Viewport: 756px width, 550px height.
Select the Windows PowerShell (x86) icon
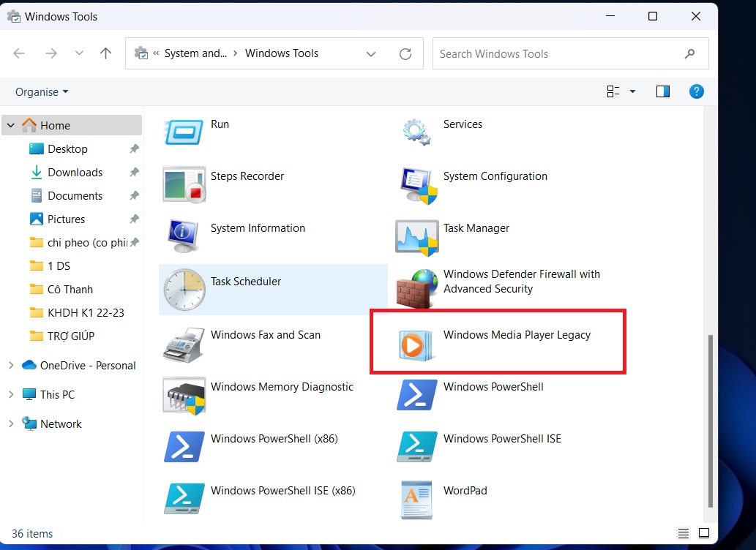[x=184, y=447]
